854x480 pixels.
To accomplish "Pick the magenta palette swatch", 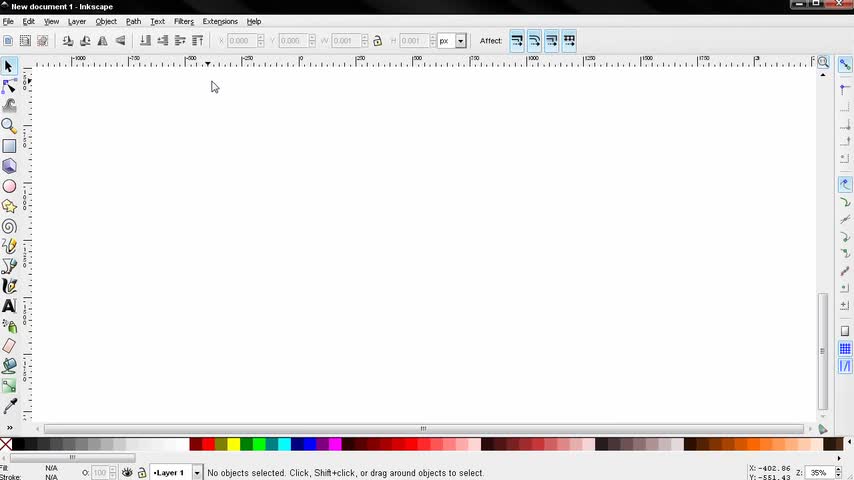I will click(335, 444).
